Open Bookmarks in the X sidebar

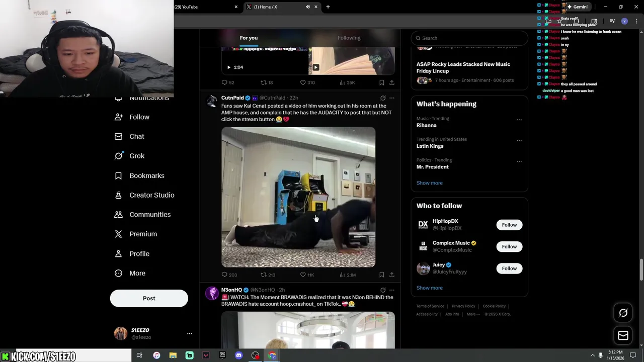[140, 175]
